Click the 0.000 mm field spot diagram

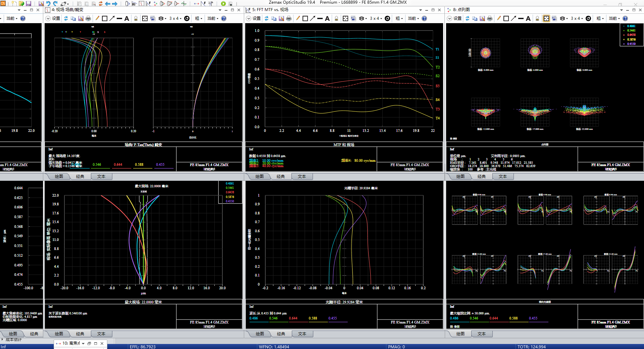486,53
